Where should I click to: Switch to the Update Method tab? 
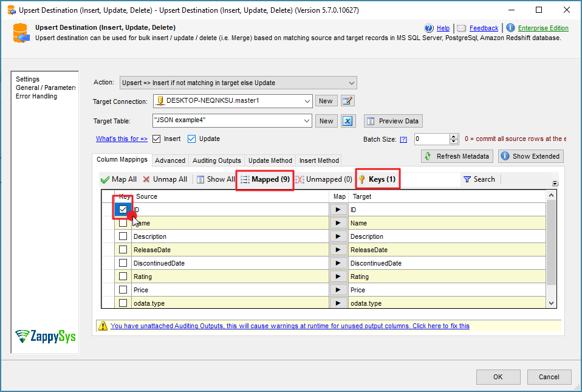tap(270, 160)
